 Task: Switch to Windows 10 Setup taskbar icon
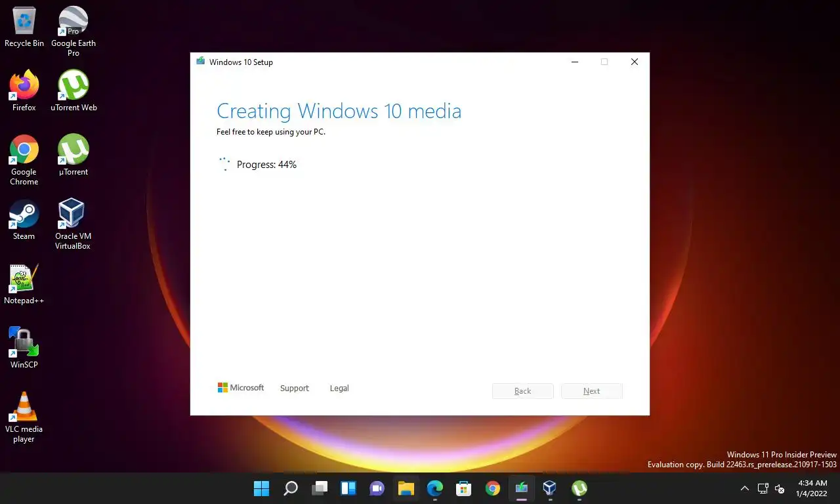click(522, 488)
